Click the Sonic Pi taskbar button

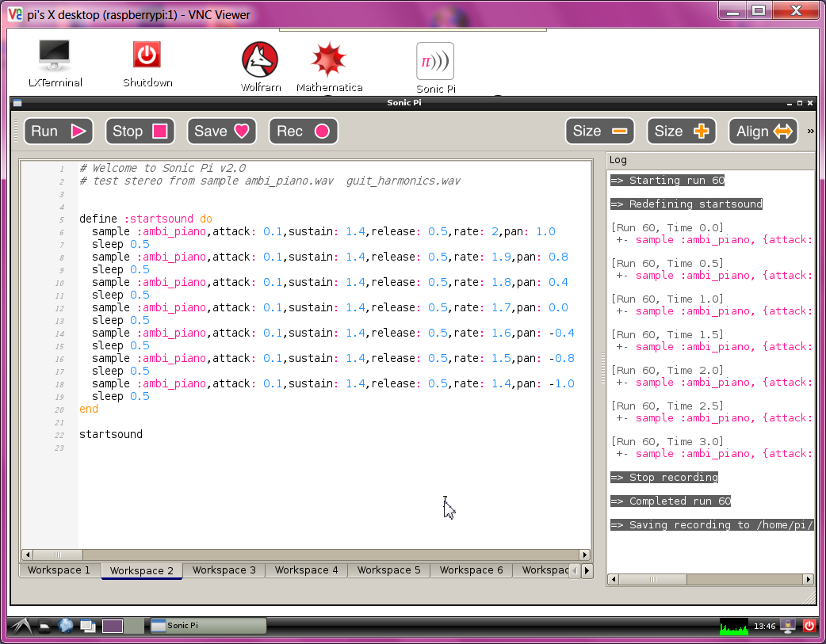click(x=208, y=626)
